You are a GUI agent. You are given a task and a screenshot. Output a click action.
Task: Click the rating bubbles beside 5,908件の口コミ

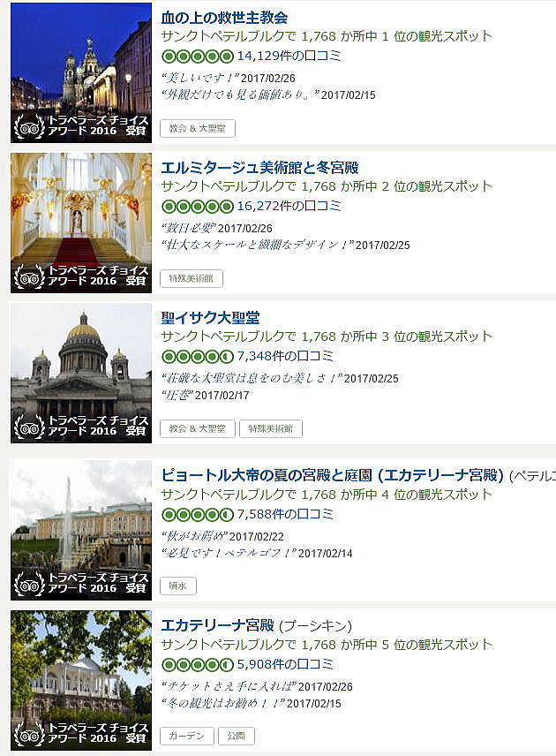pos(198,665)
